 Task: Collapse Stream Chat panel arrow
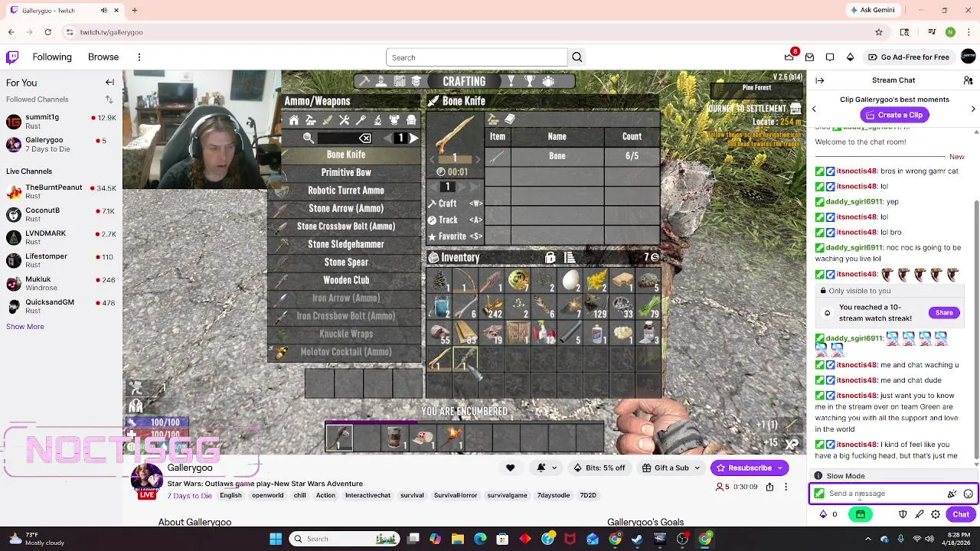click(820, 80)
